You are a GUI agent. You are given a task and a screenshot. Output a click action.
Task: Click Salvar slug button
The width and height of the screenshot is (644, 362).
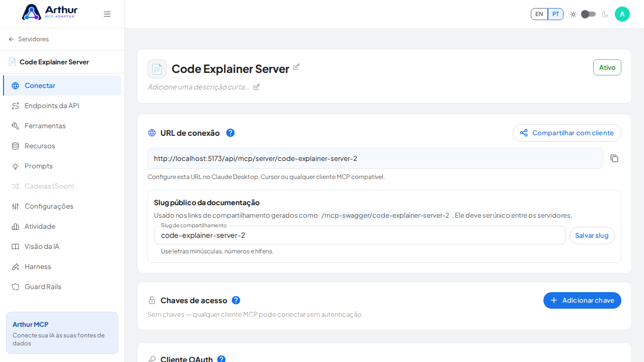(x=592, y=235)
